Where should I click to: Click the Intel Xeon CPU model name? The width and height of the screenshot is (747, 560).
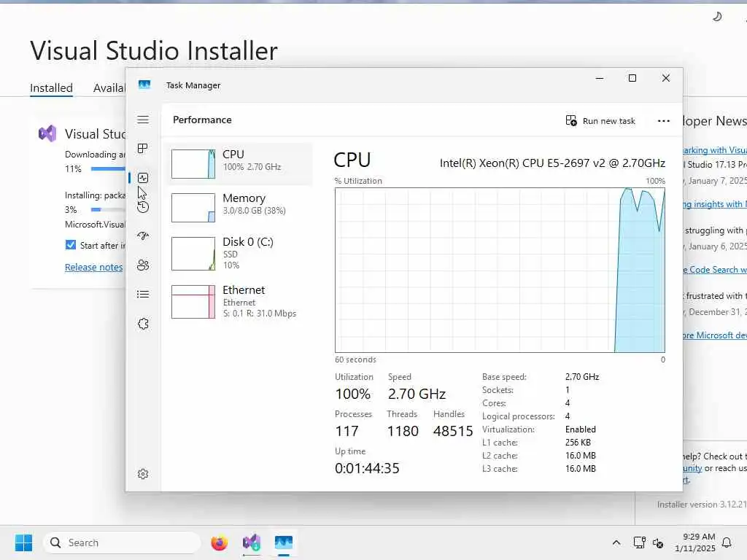(x=552, y=163)
